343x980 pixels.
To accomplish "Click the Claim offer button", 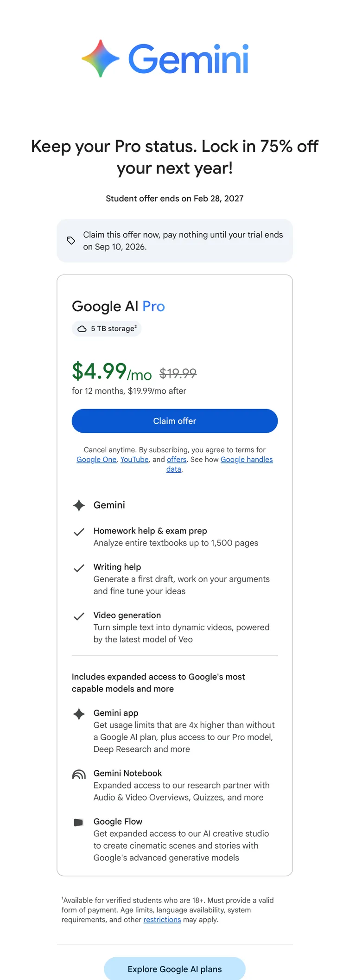I will [175, 421].
